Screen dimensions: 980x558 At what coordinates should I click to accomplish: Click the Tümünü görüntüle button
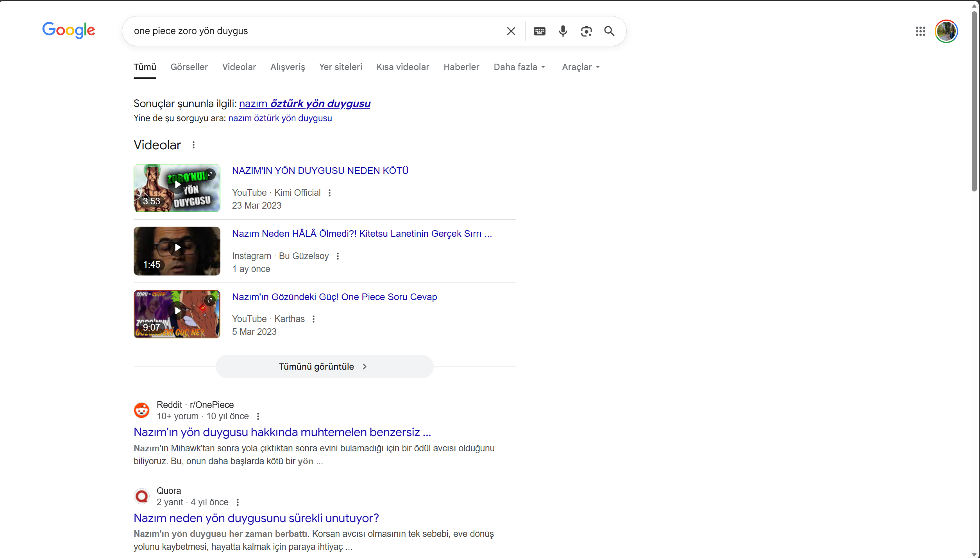point(324,367)
